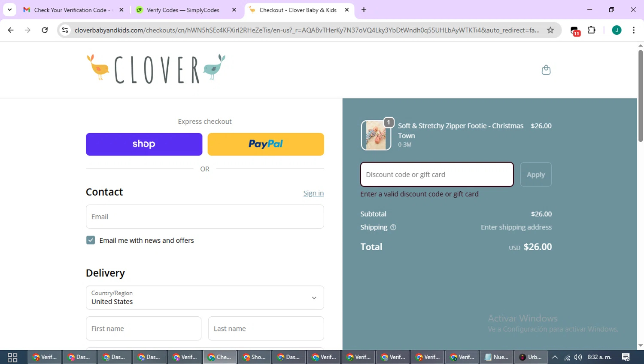
Task: Click the discount code or gift card field
Action: point(437,174)
